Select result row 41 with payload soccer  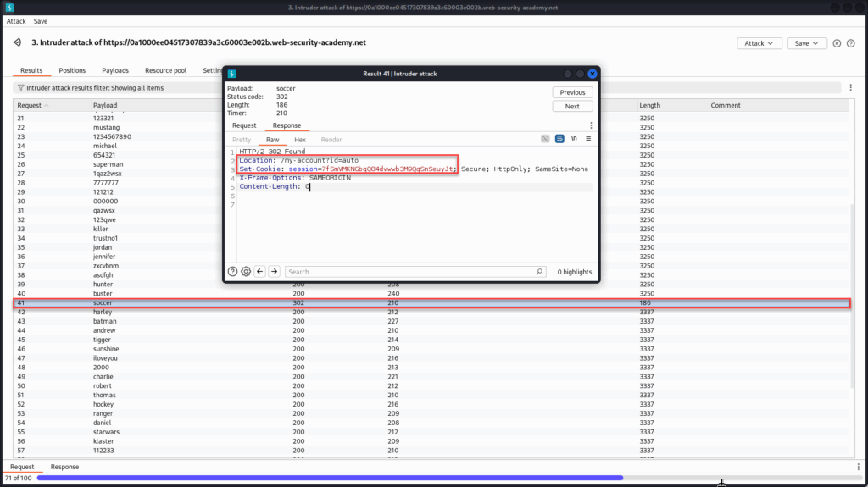431,302
